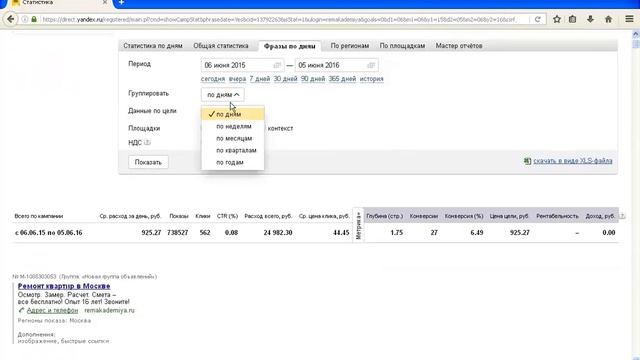The image size is (640, 360).
Task: Click the Конверсия (%) column header
Action: click(x=464, y=216)
